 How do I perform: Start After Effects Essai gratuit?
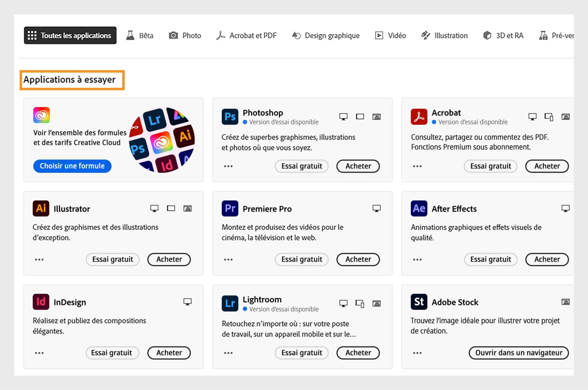coord(491,259)
